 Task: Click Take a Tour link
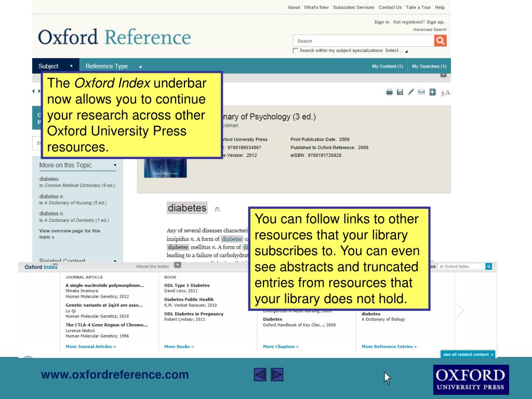(x=418, y=7)
